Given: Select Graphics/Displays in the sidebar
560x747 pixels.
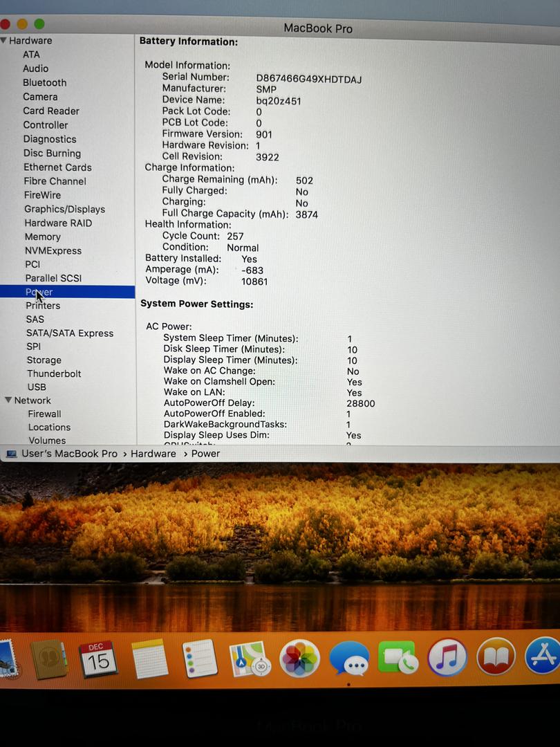Looking at the screenshot, I should (x=65, y=209).
